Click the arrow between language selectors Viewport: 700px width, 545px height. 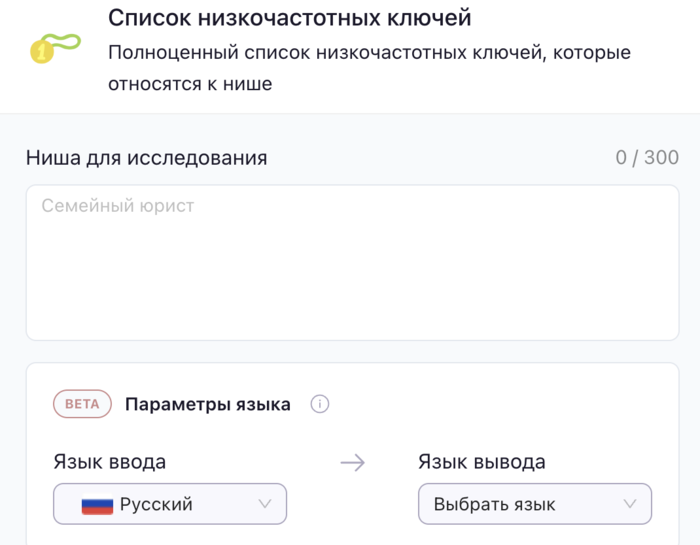pyautogui.click(x=352, y=462)
